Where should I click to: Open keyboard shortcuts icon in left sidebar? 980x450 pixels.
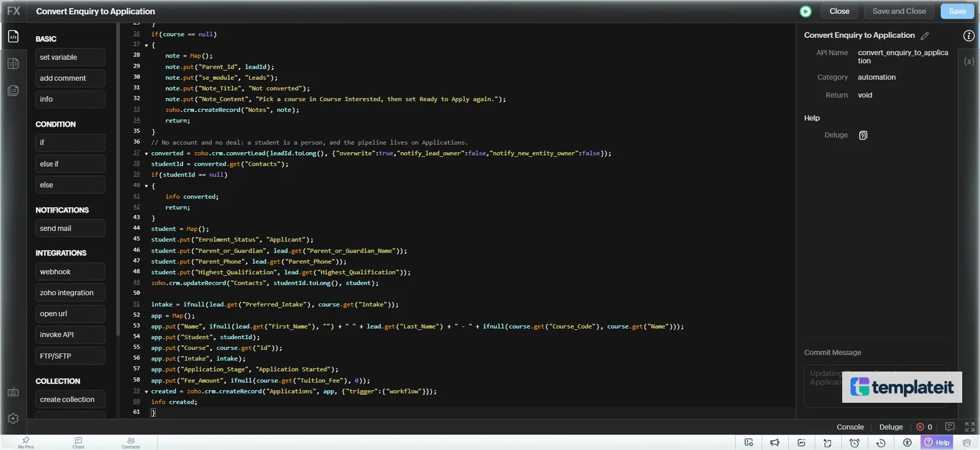point(13,392)
